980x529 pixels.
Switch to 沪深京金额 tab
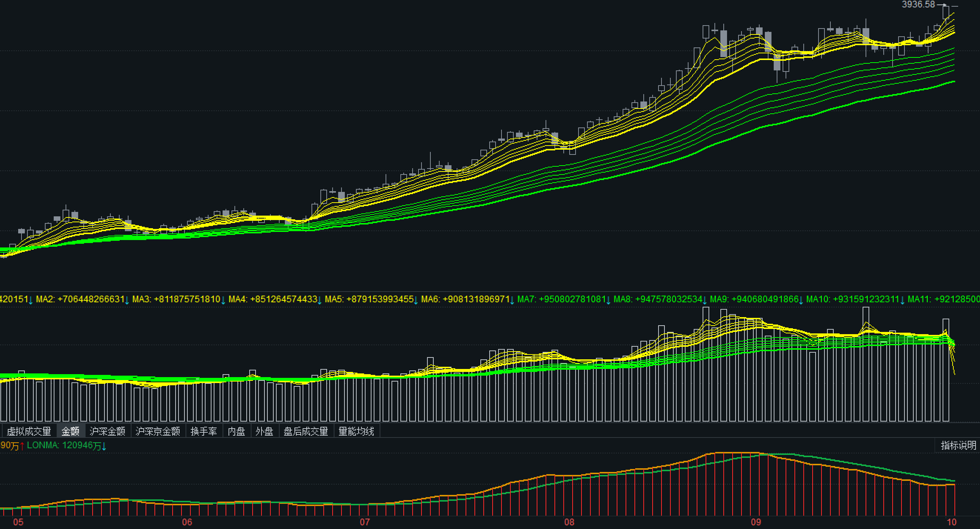coord(157,431)
